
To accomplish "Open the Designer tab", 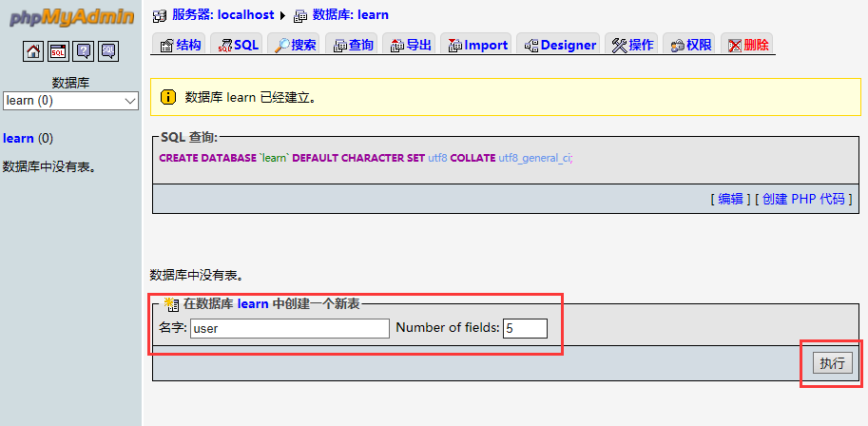I will click(x=559, y=45).
